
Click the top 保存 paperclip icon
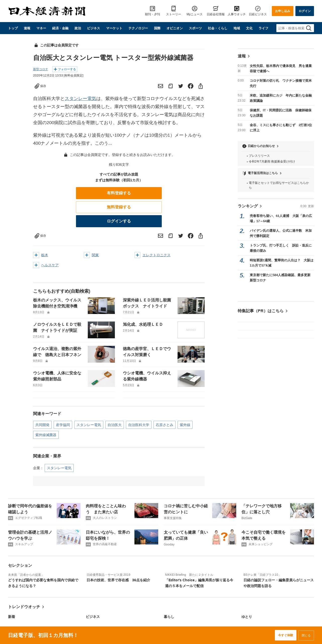tap(37, 86)
